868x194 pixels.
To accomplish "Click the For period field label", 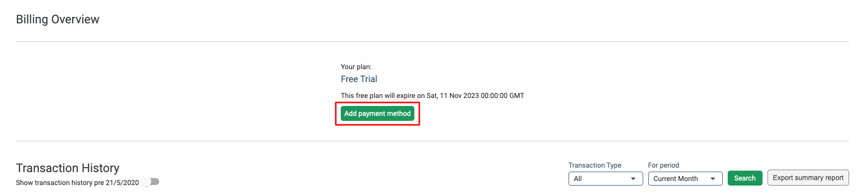I will [663, 165].
